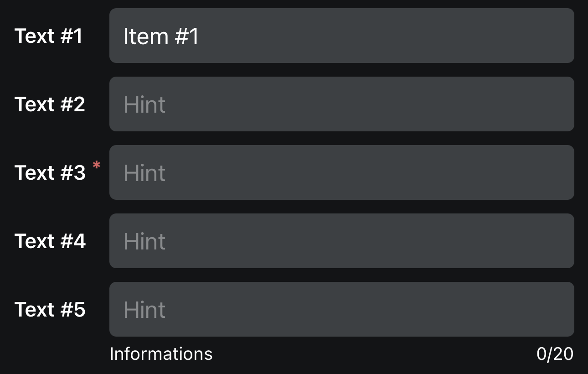Click the Hint placeholder in Text #2
Screen dimensions: 588x374
[144, 105]
